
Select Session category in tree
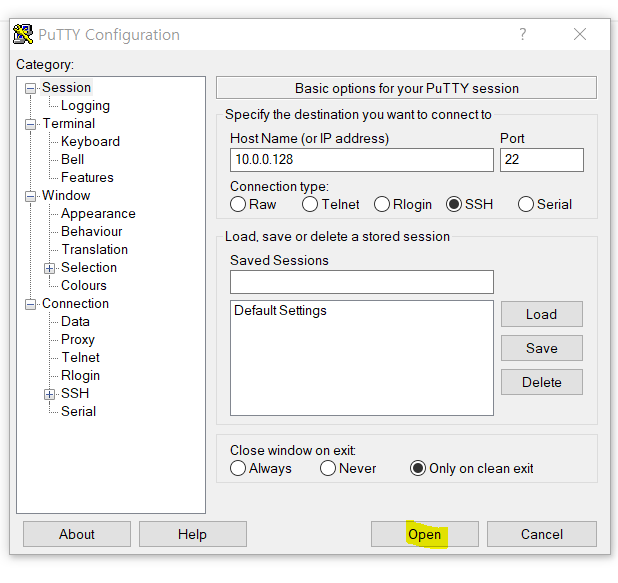tap(66, 88)
